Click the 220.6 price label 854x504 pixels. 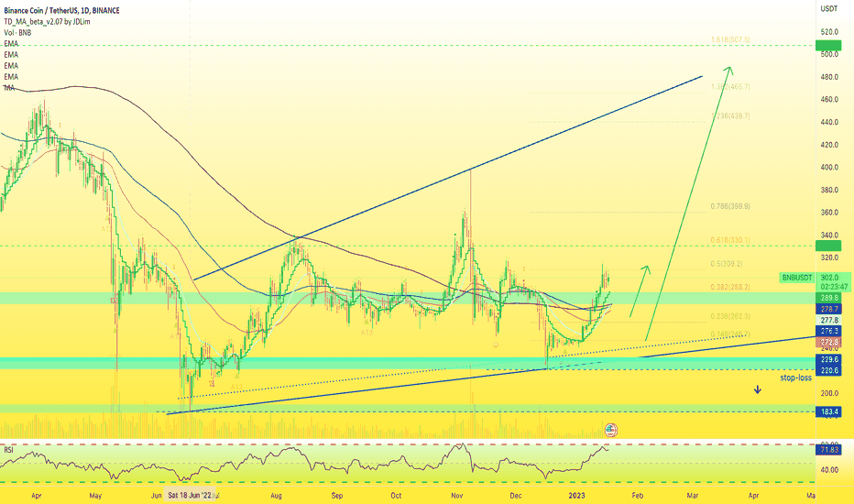pos(827,370)
